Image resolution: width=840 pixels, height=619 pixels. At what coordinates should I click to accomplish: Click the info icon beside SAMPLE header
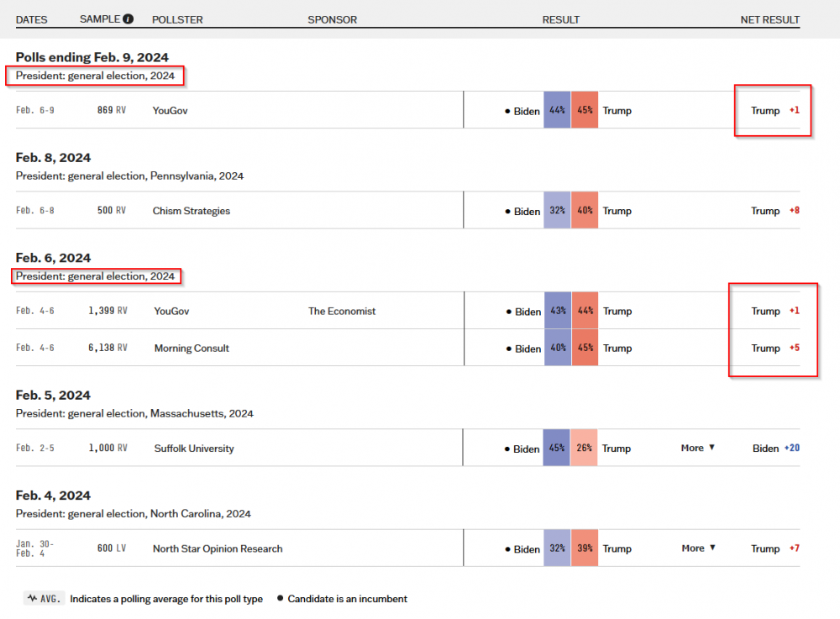pyautogui.click(x=128, y=19)
